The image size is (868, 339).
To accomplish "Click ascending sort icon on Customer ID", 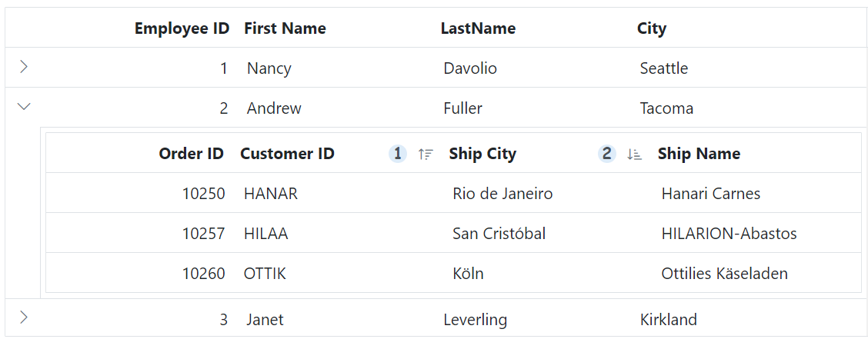I will (426, 154).
